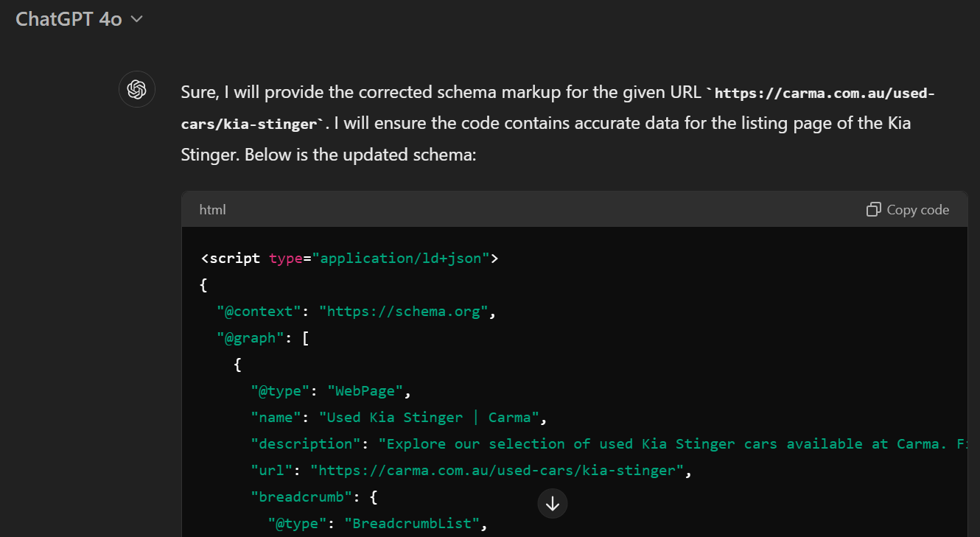Click the ChatGPT logo avatar icon

(x=137, y=89)
